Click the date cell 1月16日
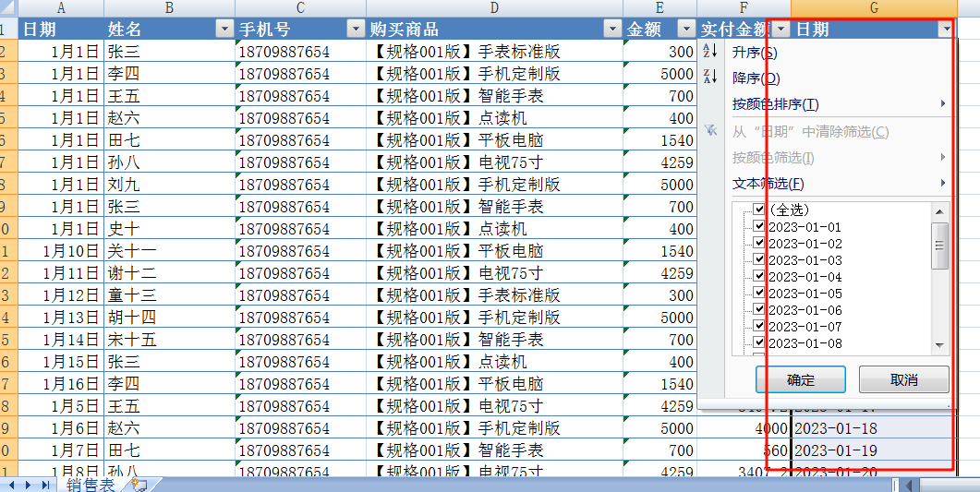This screenshot has height=492, width=980. click(x=61, y=384)
